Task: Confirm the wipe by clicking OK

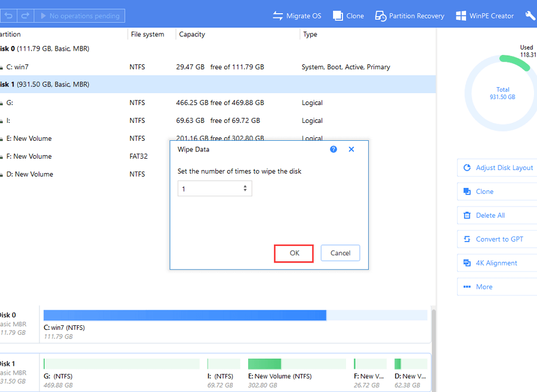Action: click(293, 253)
